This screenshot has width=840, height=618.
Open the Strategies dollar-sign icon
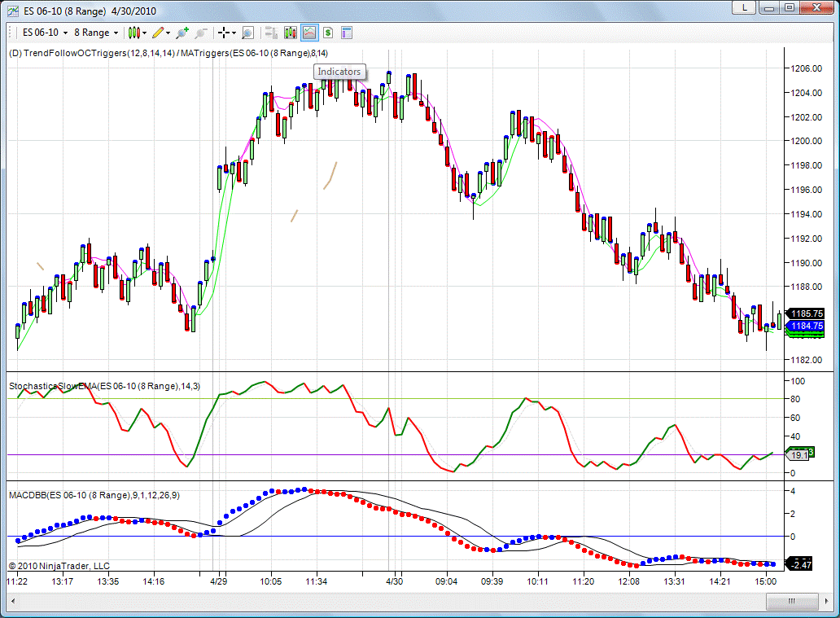[x=327, y=33]
